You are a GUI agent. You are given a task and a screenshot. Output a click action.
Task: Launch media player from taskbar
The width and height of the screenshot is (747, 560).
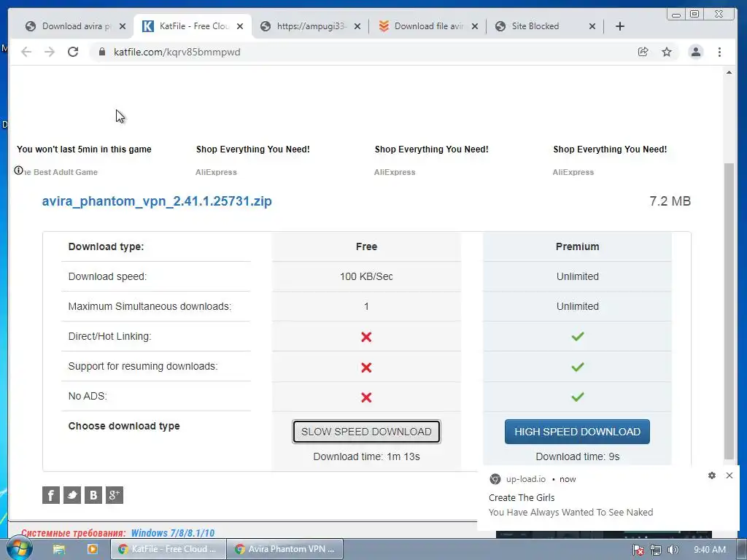[x=93, y=549]
